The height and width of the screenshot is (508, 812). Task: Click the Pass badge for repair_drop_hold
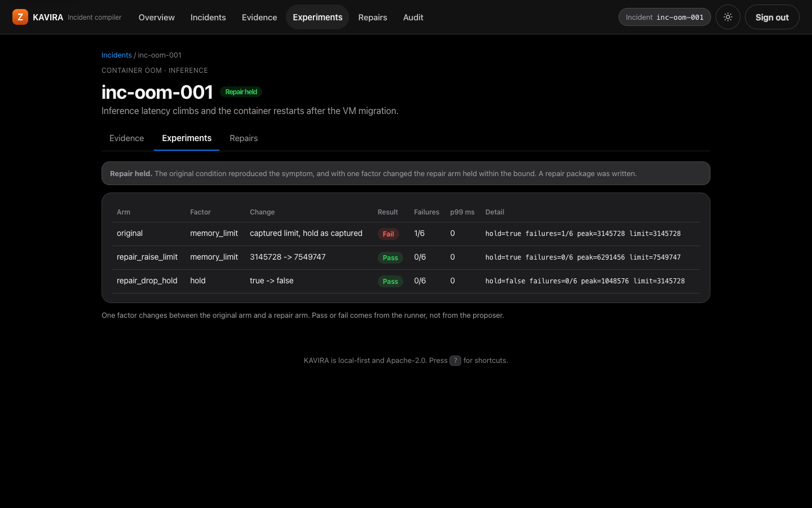pos(390,281)
